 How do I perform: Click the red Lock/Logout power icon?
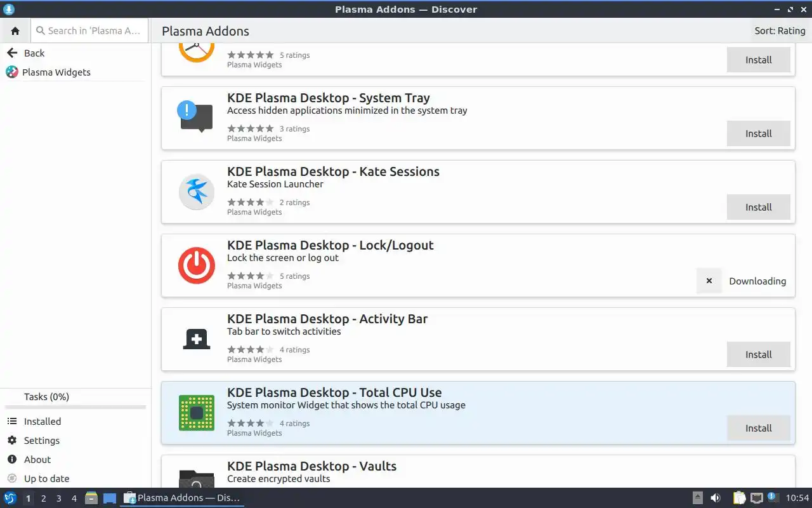tap(197, 265)
